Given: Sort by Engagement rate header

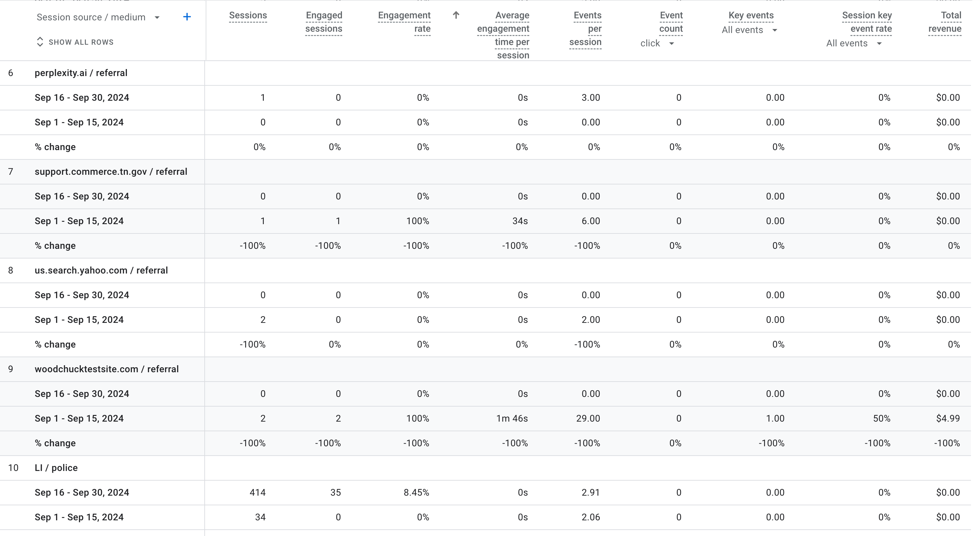Looking at the screenshot, I should 404,22.
